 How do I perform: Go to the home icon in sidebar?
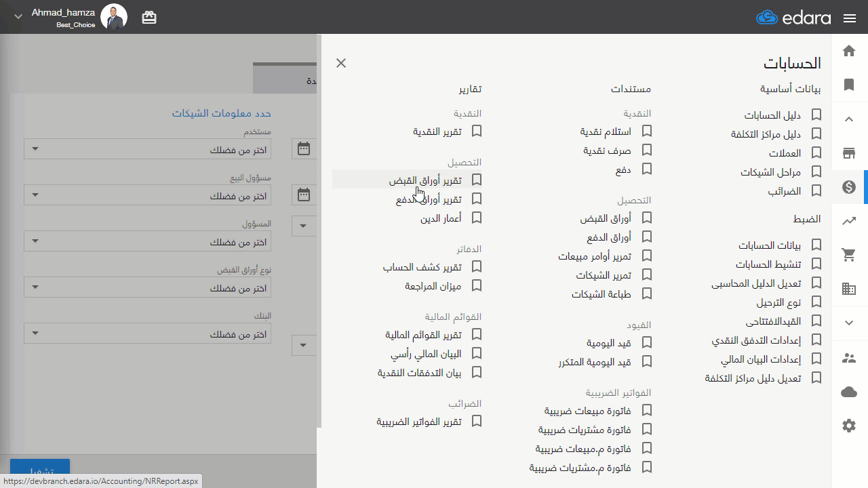849,51
